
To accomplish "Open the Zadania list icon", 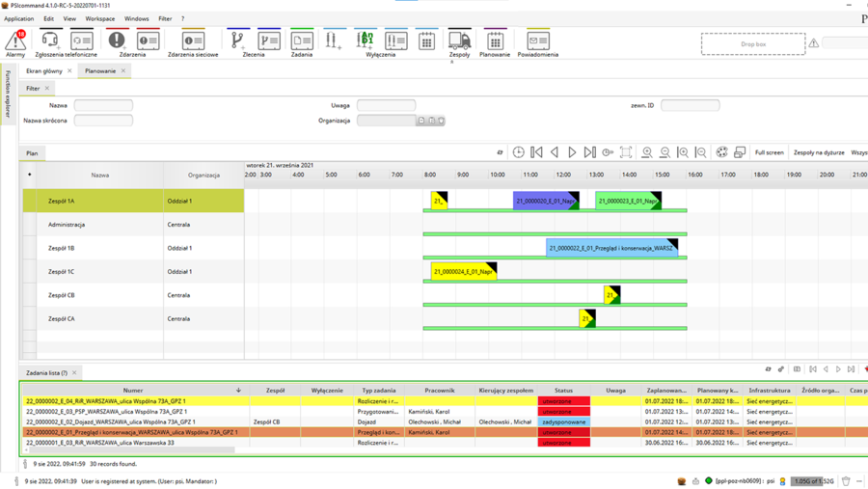I will (x=302, y=41).
